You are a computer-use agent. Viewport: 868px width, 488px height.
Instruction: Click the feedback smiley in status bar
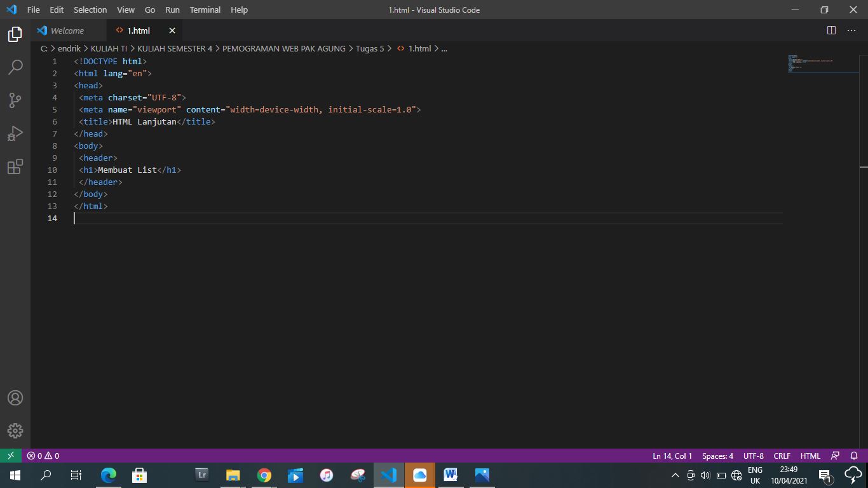835,456
